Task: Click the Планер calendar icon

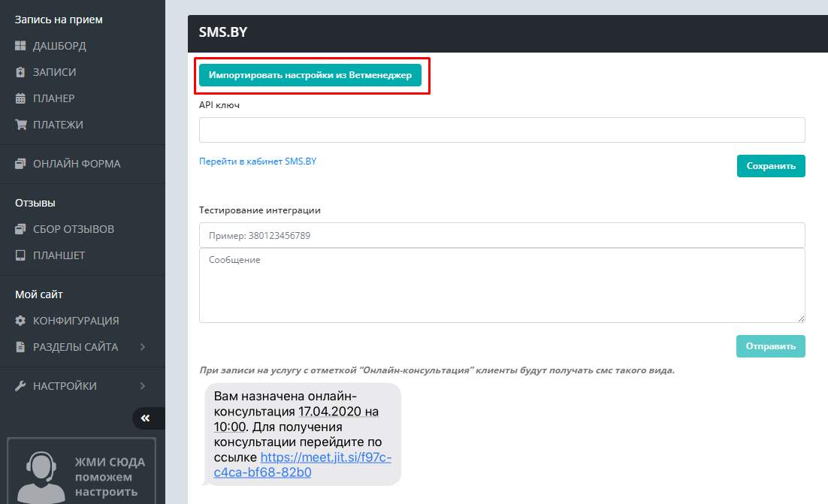Action: (20, 98)
